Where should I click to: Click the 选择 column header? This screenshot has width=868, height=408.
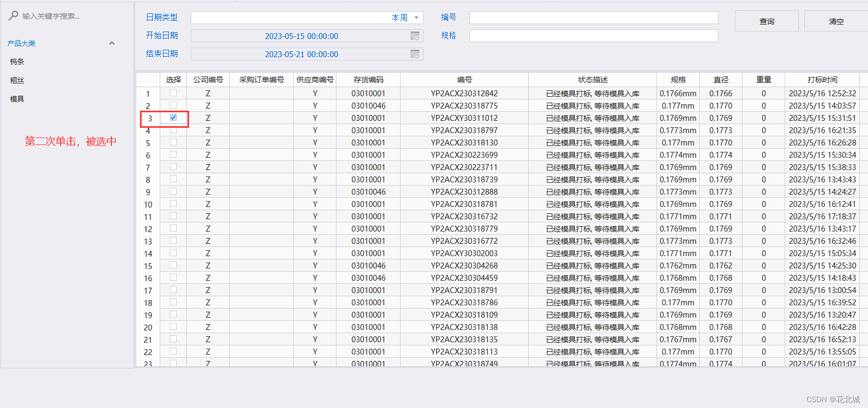pos(174,80)
